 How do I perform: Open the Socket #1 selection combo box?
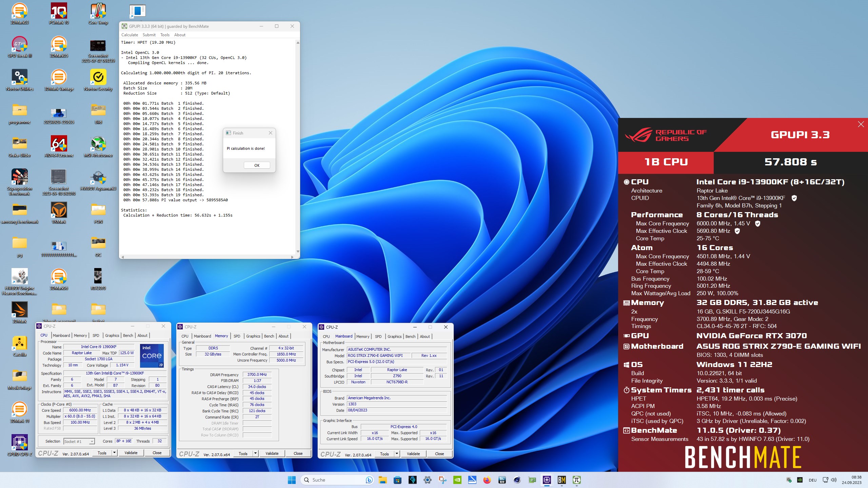[79, 441]
